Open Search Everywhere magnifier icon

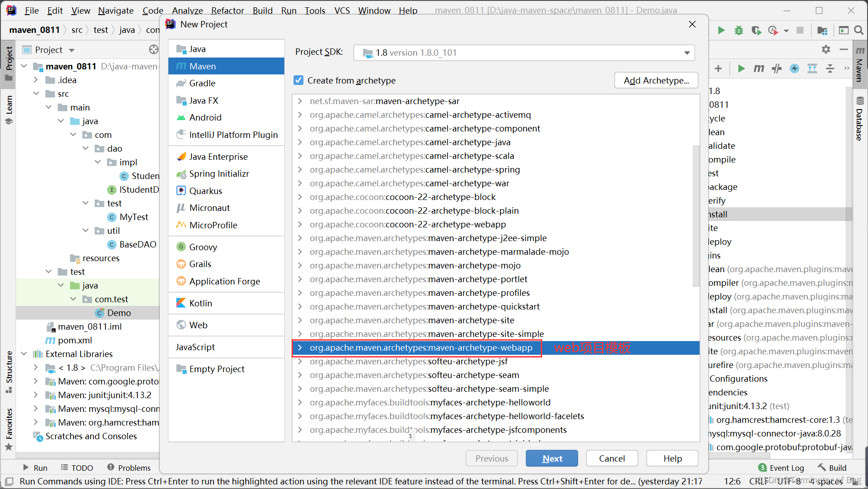click(858, 30)
